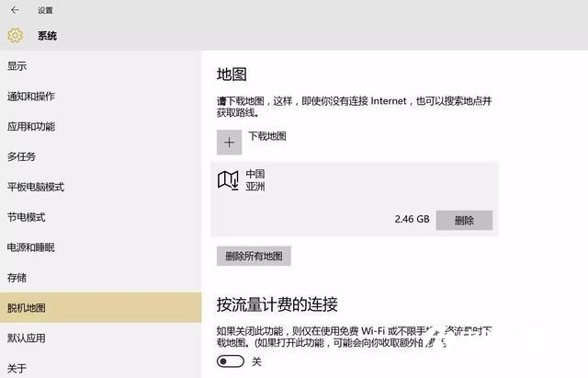This screenshot has width=588, height=378.
Task: Click the 中国 map entry name
Action: (x=255, y=174)
